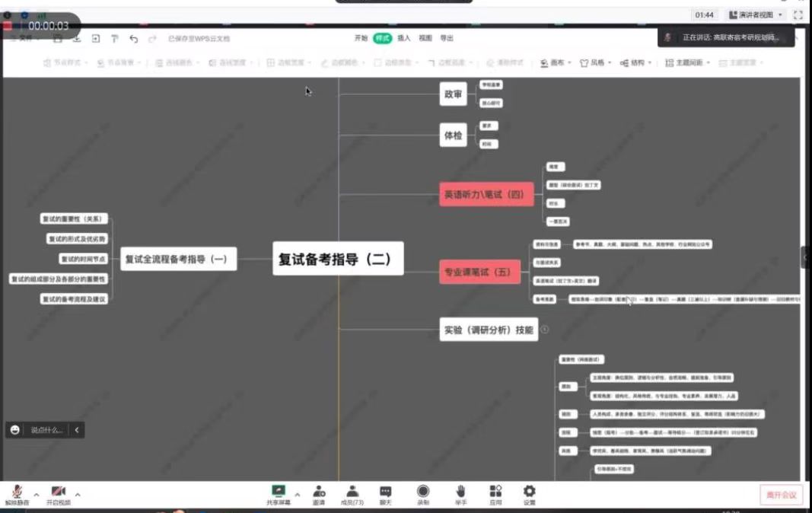
Task: Open the 演讲者视图 view dropdown
Action: [x=756, y=15]
